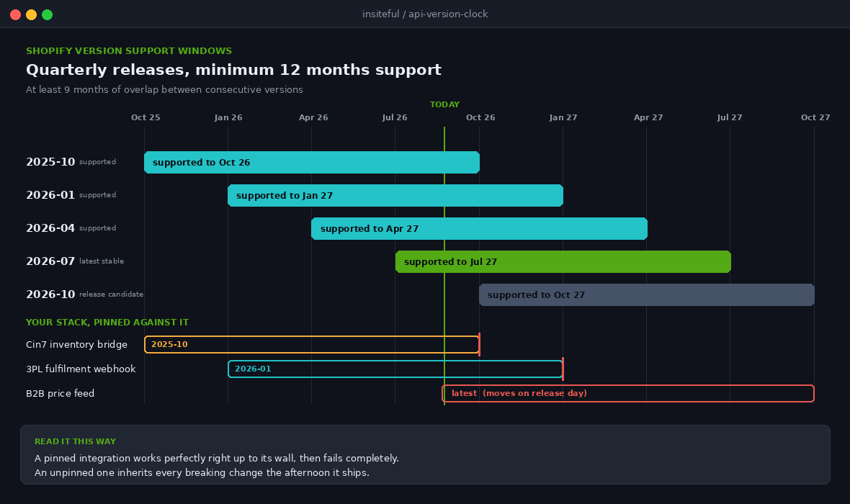This screenshot has width=850, height=504.
Task: Click the grey 'supported to Oct 27' bar
Action: click(647, 294)
